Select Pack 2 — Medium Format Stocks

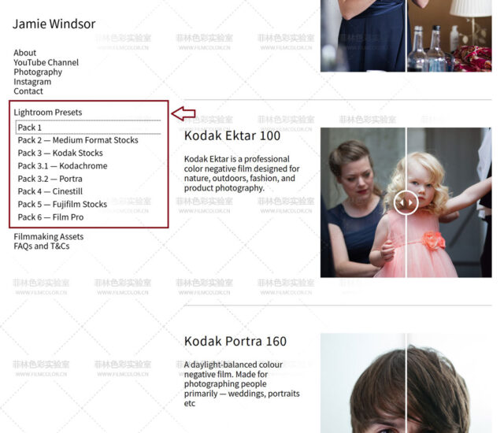(78, 140)
